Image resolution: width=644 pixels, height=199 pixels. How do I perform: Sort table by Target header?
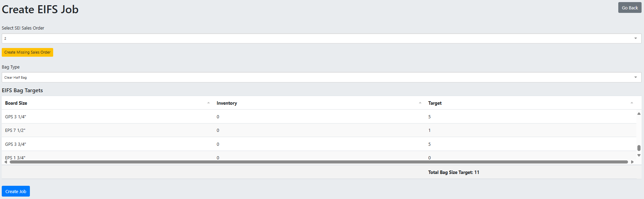435,103
